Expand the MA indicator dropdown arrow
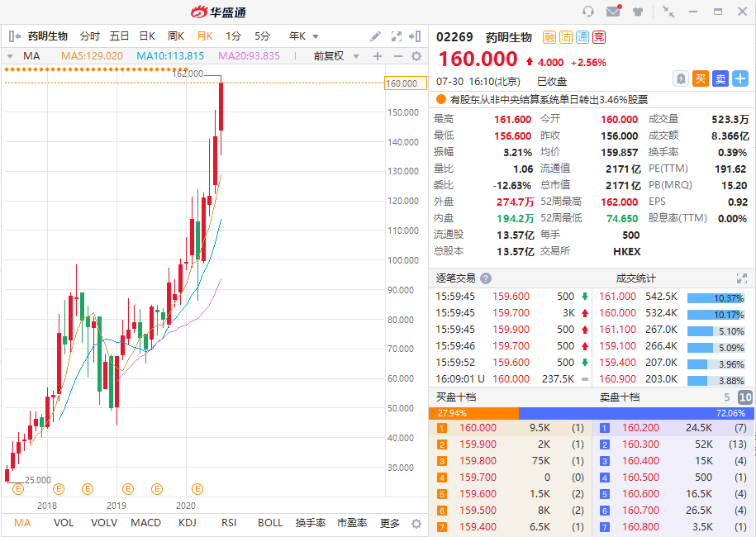756x537 pixels. 10,56
